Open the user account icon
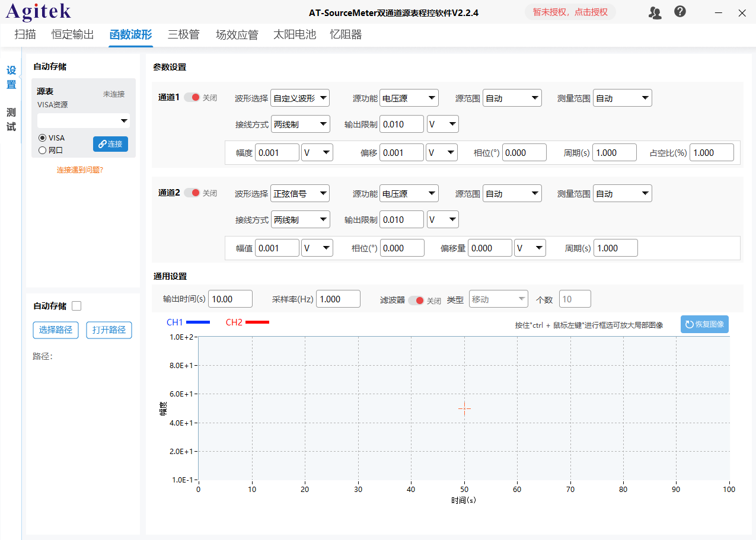 tap(655, 12)
